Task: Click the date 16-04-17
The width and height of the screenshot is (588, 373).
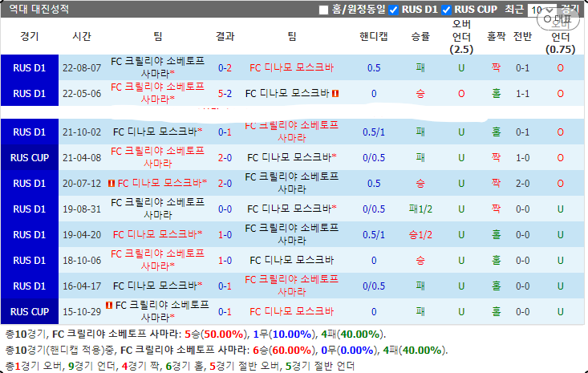Action: click(82, 286)
